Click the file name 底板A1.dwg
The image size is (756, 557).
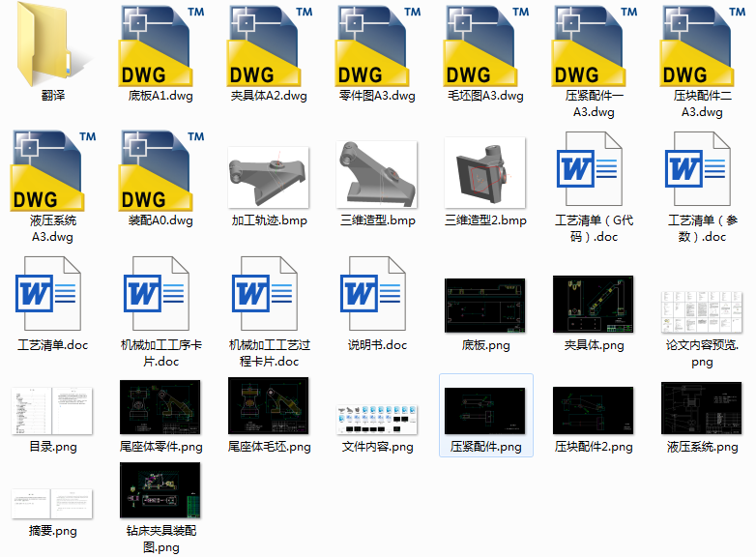(x=160, y=96)
